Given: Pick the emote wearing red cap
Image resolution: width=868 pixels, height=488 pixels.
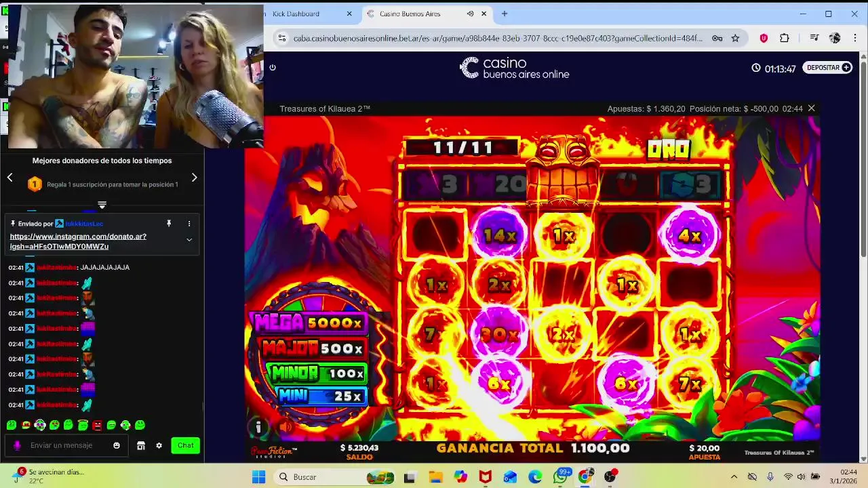Looking at the screenshot, I should point(26,425).
